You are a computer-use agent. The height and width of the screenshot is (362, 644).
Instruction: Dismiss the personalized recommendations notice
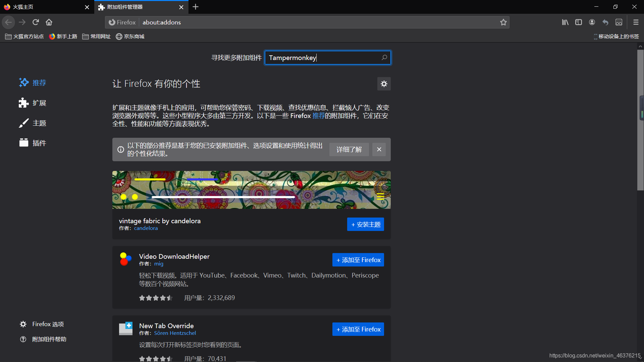[x=379, y=149]
